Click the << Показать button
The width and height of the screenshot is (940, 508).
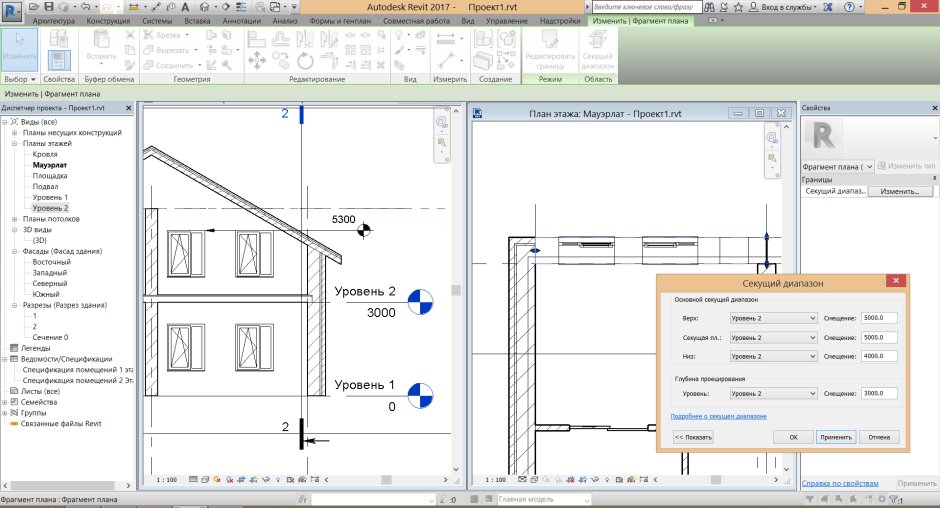[x=693, y=437]
